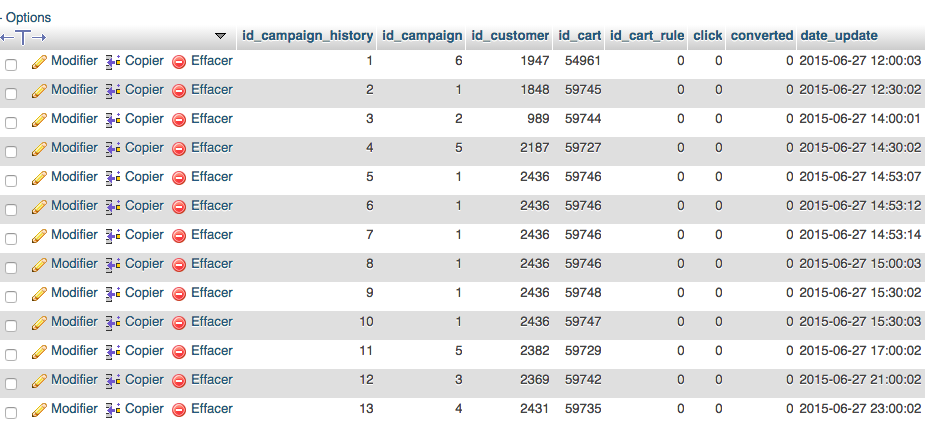952x435 pixels.
Task: Open the column options dropdown triangle
Action: (221, 37)
